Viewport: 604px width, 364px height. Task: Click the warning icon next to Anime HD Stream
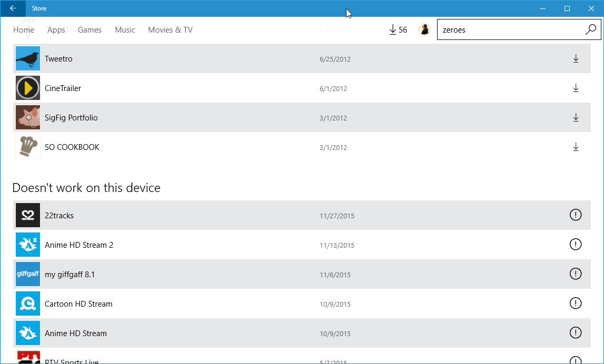pos(576,332)
